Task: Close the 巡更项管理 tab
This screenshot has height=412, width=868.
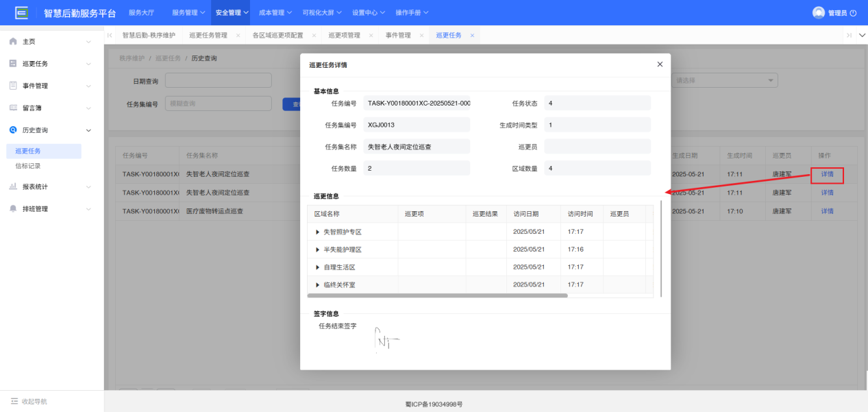Action: (x=371, y=35)
